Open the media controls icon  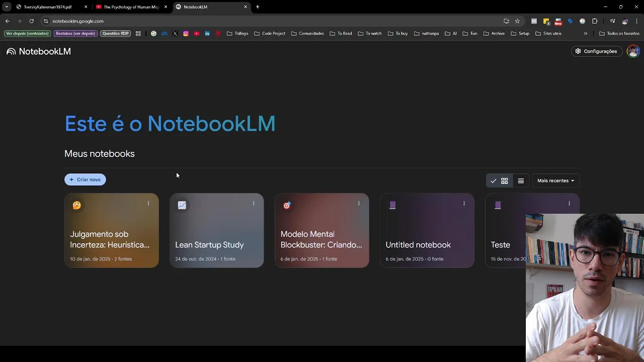612,21
